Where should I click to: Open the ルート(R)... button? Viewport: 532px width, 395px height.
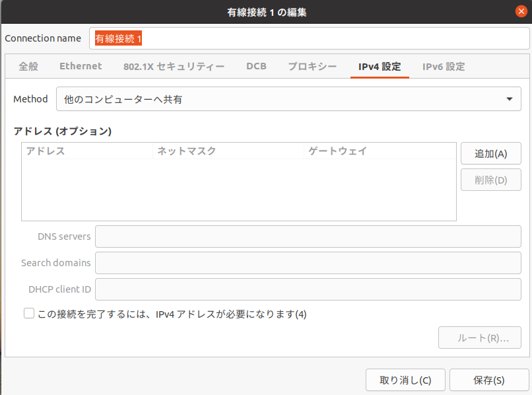(x=479, y=338)
